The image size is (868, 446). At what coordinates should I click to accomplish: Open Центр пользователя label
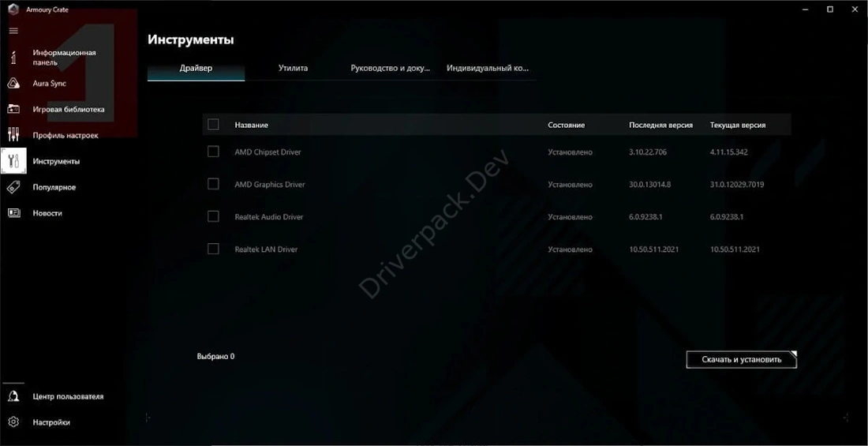pos(68,397)
